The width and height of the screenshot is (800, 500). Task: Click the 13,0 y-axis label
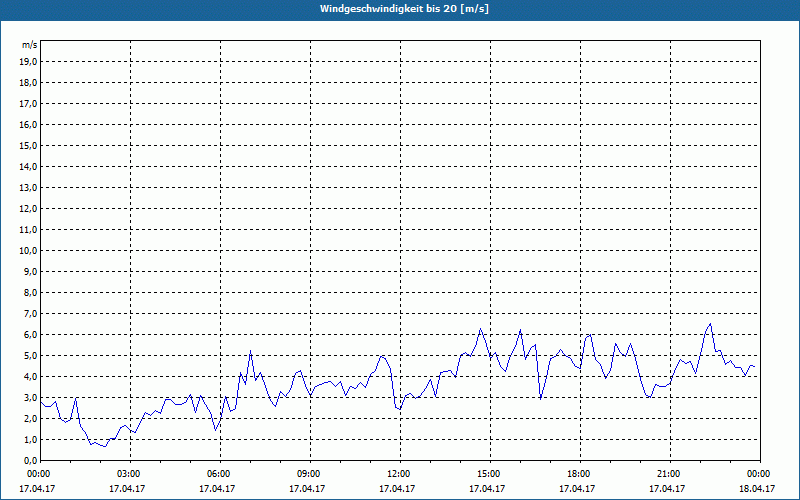tap(29, 188)
